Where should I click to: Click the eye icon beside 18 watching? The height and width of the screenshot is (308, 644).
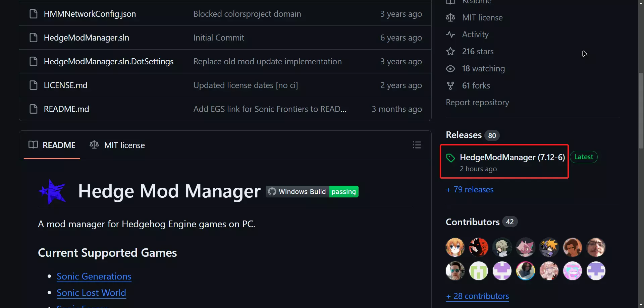tap(450, 68)
